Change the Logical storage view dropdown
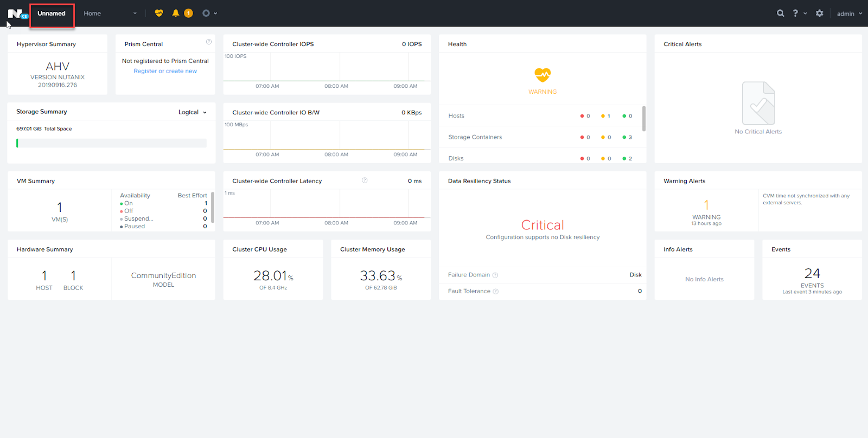 (193, 112)
